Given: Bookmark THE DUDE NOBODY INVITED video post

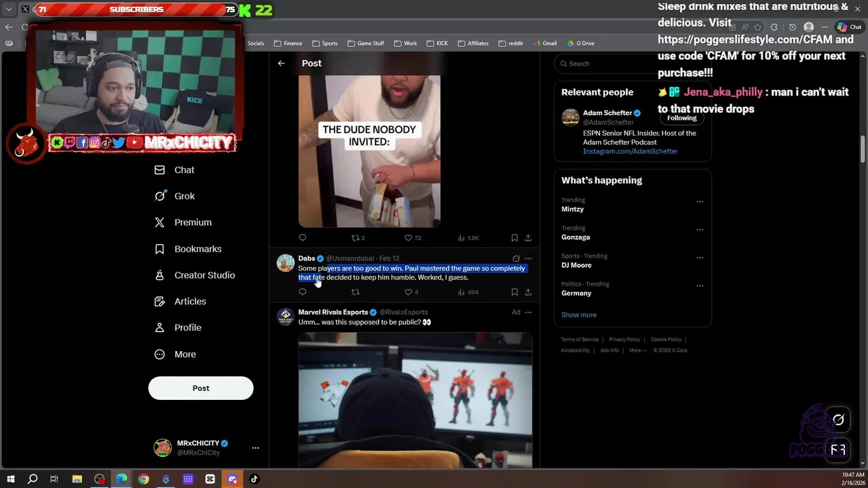Looking at the screenshot, I should (515, 238).
